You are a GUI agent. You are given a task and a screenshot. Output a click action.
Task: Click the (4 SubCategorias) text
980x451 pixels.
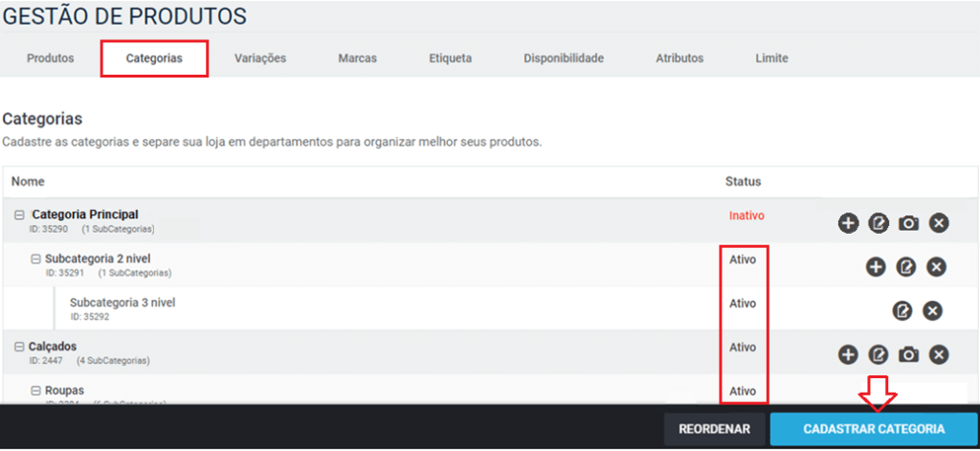(113, 362)
